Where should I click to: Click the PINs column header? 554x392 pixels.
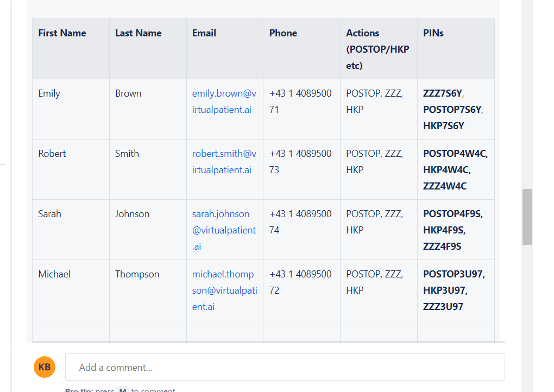[x=433, y=33]
